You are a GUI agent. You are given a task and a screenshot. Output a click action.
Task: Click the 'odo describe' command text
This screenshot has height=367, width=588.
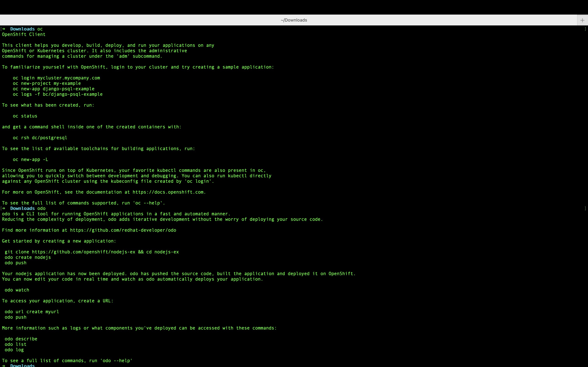coord(21,339)
